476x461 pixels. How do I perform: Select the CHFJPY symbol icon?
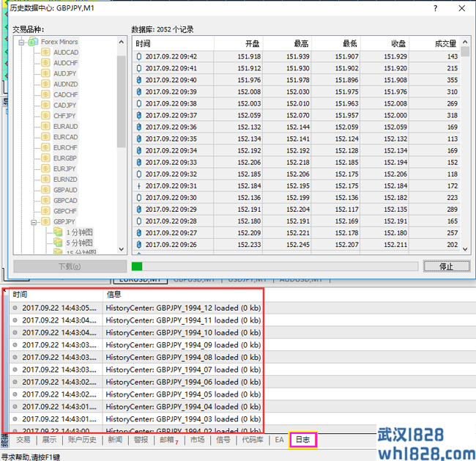(45, 116)
